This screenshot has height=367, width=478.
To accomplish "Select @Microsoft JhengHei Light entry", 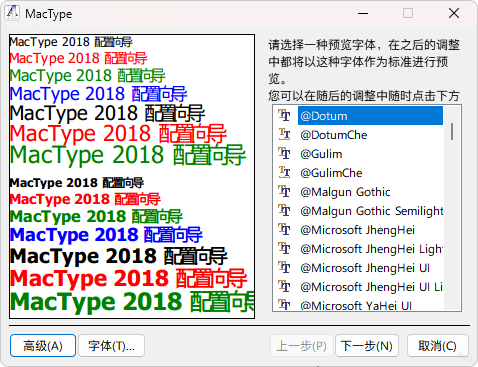I will point(371,249).
